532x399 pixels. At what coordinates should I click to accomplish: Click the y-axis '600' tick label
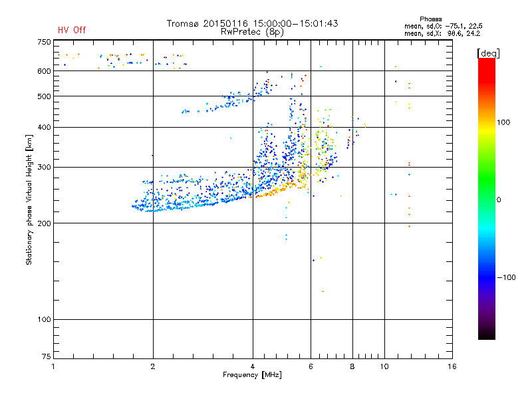pyautogui.click(x=44, y=71)
